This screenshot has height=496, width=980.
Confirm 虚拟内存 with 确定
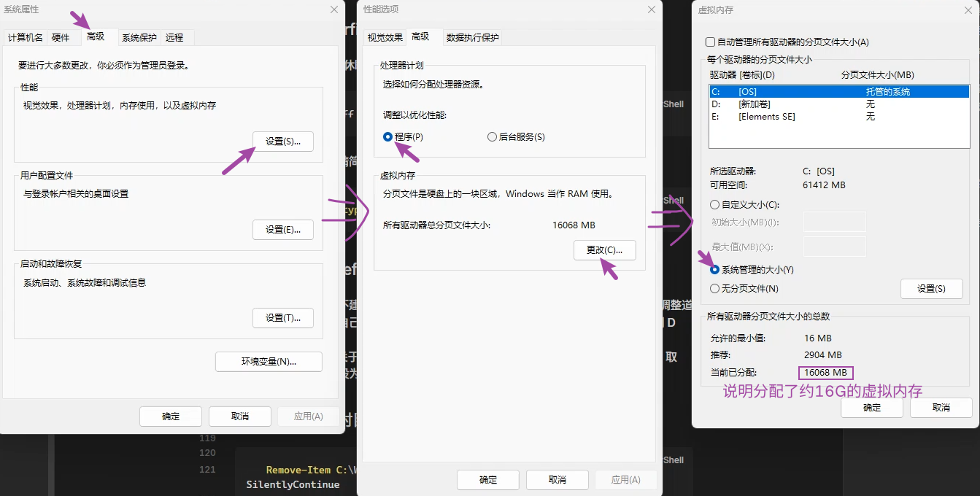coord(872,408)
